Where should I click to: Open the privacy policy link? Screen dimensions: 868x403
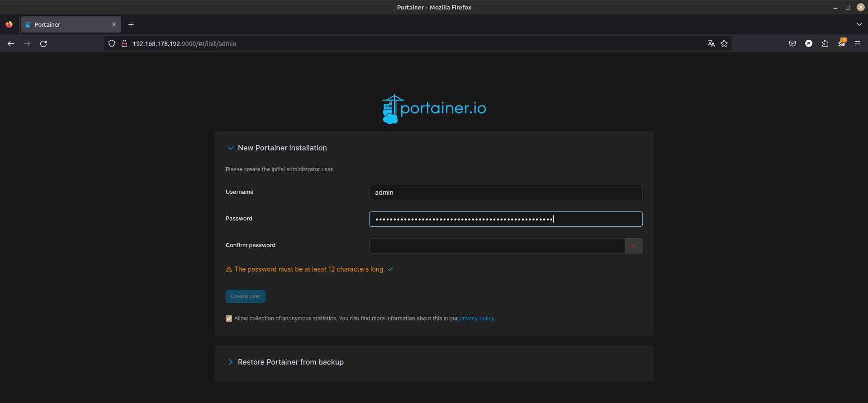[476, 319]
